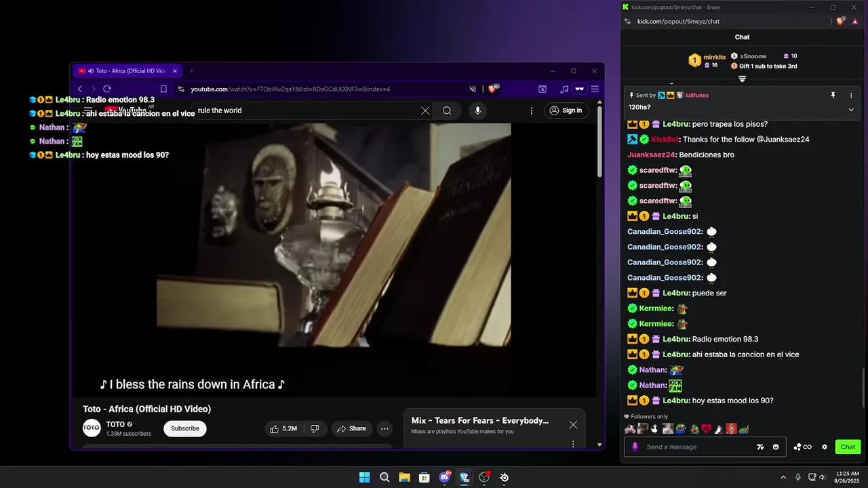Image resolution: width=868 pixels, height=488 pixels.
Task: Click Brave Shields icon in Kick chat window
Action: [841, 21]
